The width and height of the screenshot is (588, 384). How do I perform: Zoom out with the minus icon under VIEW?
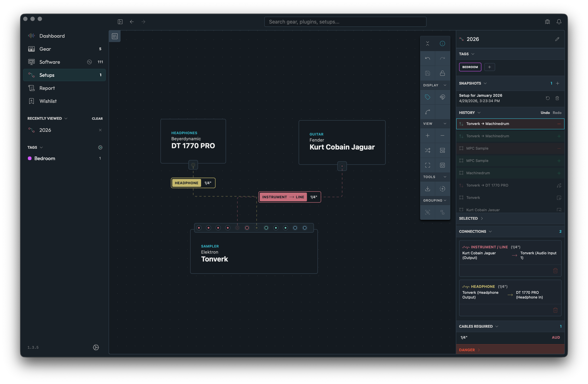click(x=442, y=135)
